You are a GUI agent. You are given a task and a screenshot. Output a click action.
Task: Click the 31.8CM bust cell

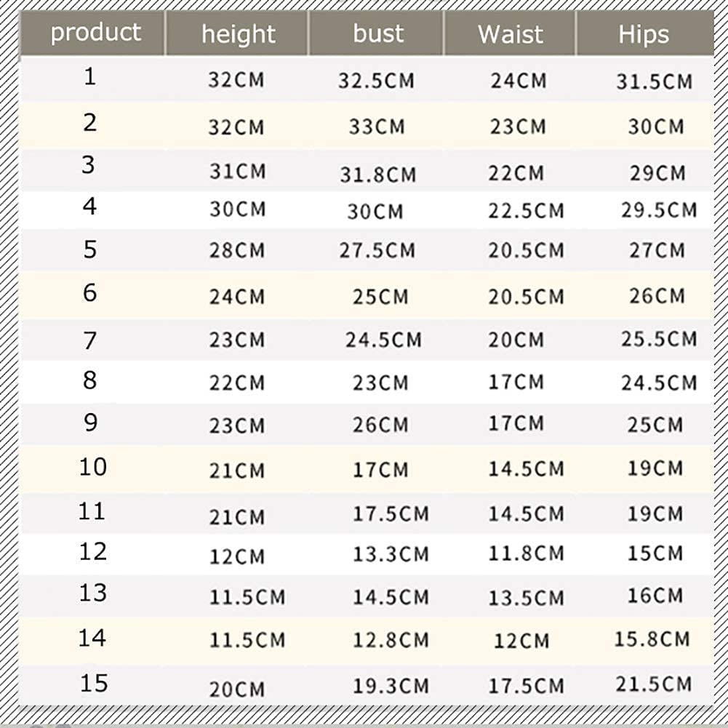pyautogui.click(x=378, y=175)
